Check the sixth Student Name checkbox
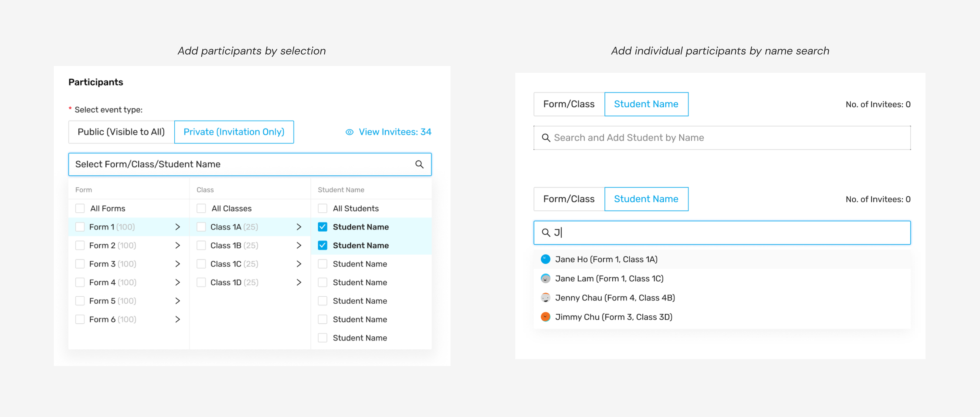Image resolution: width=980 pixels, height=417 pixels. pos(323,319)
